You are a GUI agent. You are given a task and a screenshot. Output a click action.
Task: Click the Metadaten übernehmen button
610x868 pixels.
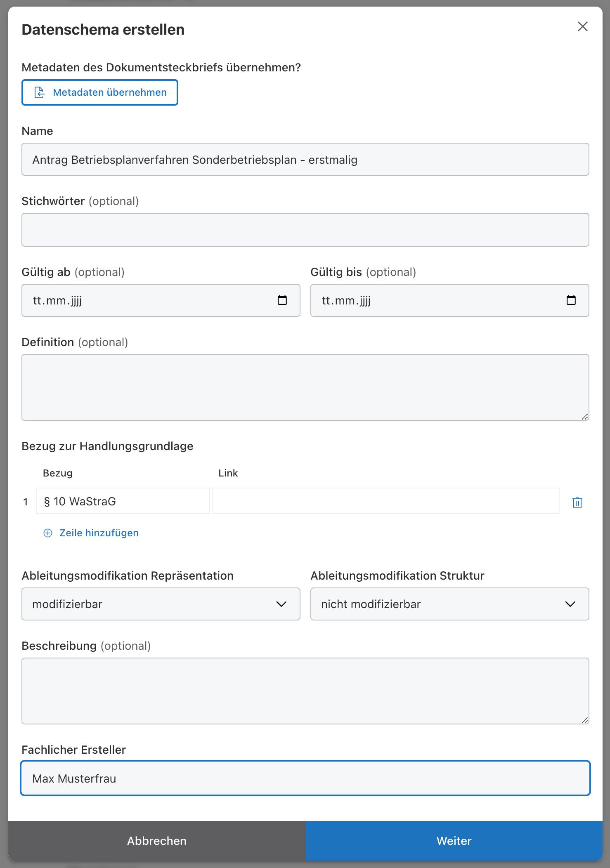[100, 92]
